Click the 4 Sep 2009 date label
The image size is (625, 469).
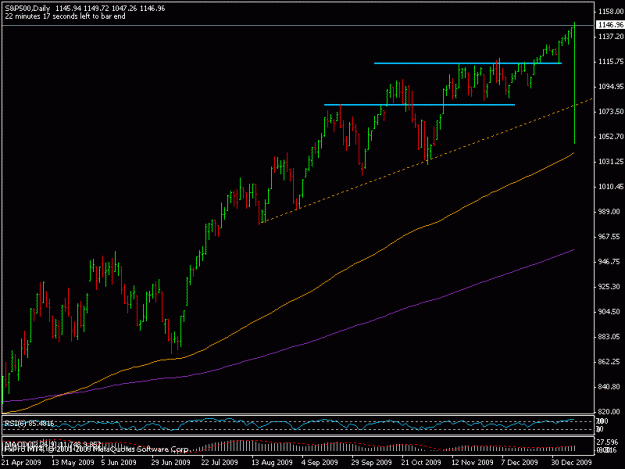point(320,462)
